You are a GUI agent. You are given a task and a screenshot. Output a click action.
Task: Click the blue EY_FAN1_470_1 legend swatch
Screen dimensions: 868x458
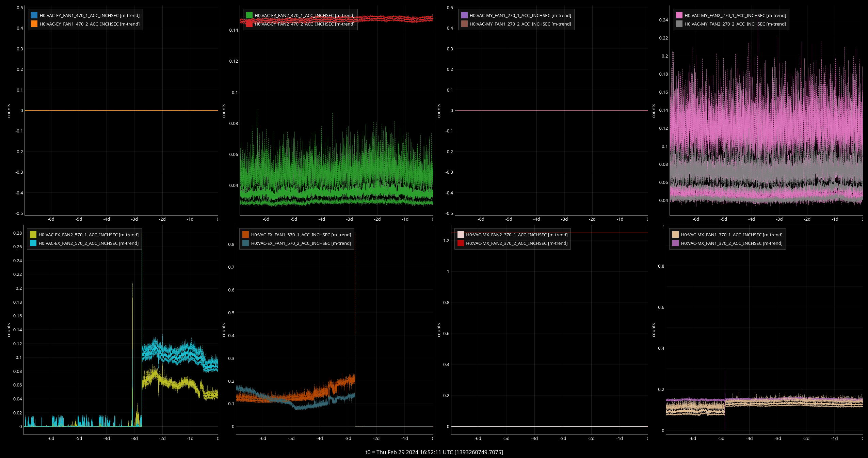point(34,15)
